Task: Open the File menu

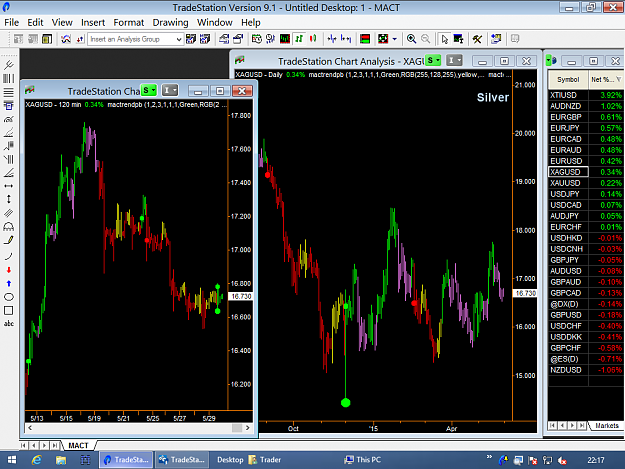Action: 12,22
